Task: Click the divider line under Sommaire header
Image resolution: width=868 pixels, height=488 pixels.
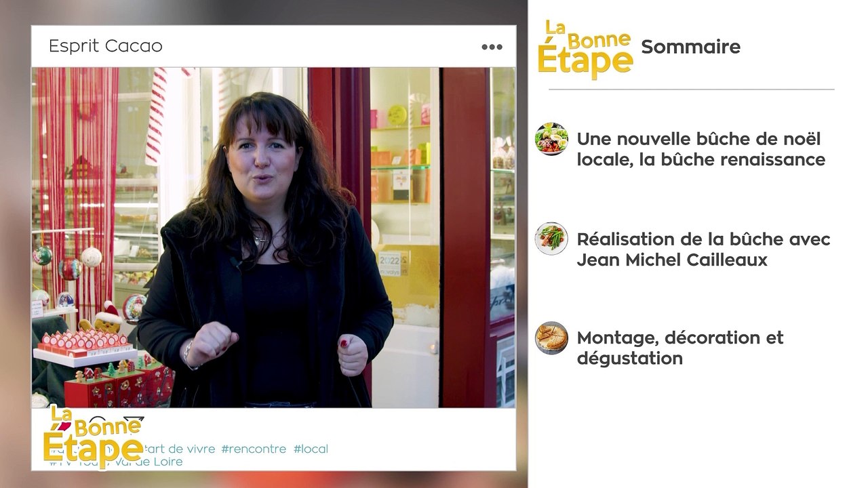Action: (691, 89)
